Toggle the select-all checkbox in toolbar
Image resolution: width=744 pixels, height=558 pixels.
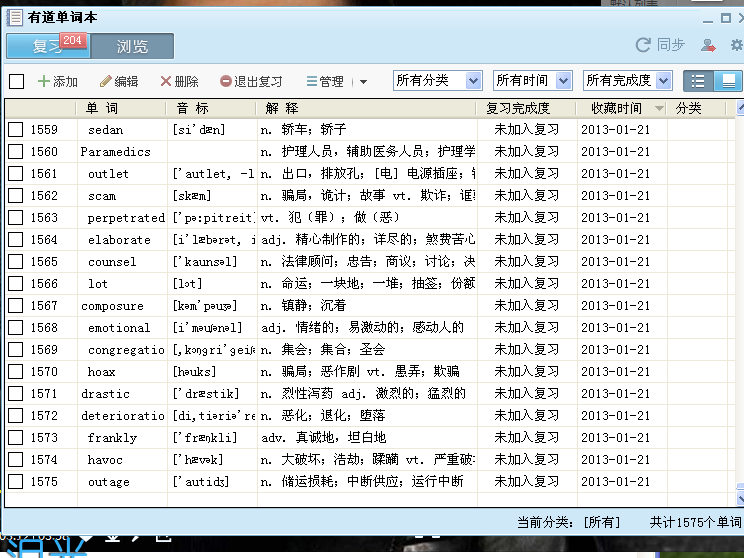click(x=17, y=81)
